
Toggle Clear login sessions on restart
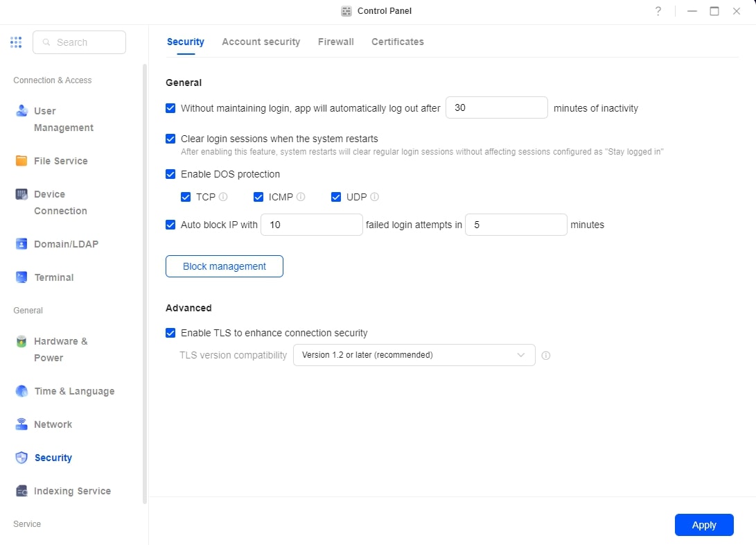(x=170, y=139)
